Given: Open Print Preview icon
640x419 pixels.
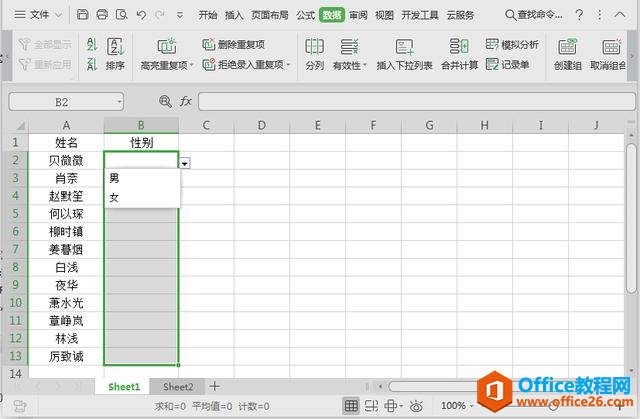Looking at the screenshot, I should pos(121,15).
